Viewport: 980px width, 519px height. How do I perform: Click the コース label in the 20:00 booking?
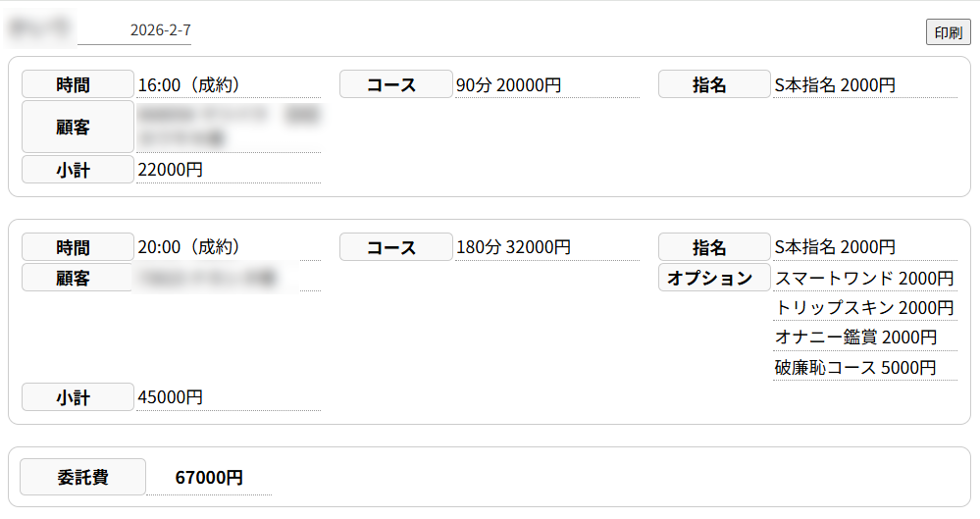tap(396, 247)
